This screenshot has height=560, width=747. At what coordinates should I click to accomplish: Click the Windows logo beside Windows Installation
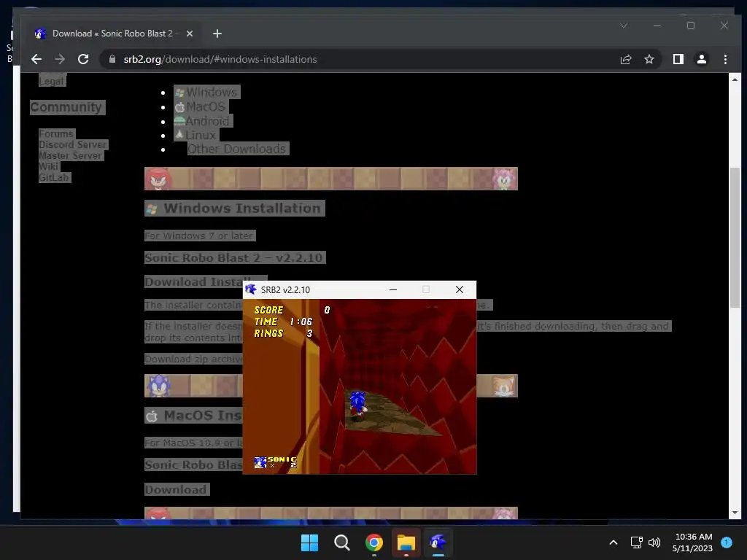(152, 209)
